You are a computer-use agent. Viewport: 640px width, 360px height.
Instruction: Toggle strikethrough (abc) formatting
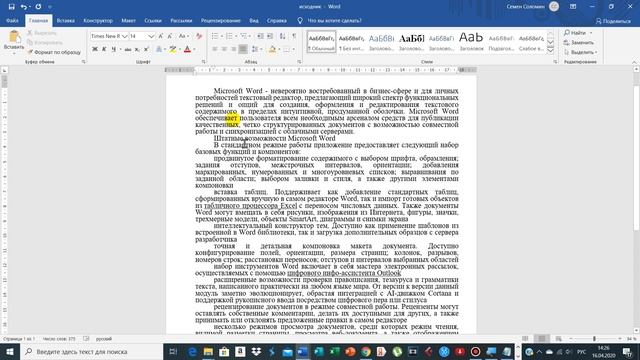point(128,49)
